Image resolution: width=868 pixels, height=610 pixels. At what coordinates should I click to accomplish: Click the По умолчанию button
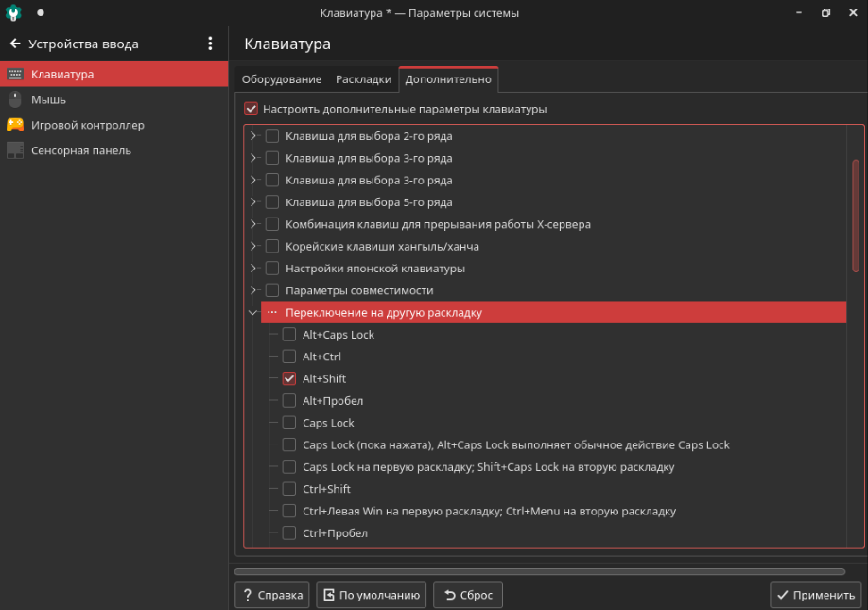(371, 595)
